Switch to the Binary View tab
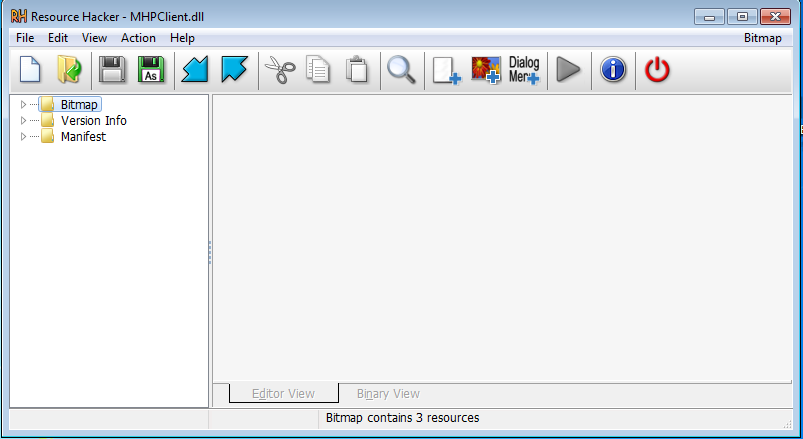803x439 pixels. click(x=388, y=393)
